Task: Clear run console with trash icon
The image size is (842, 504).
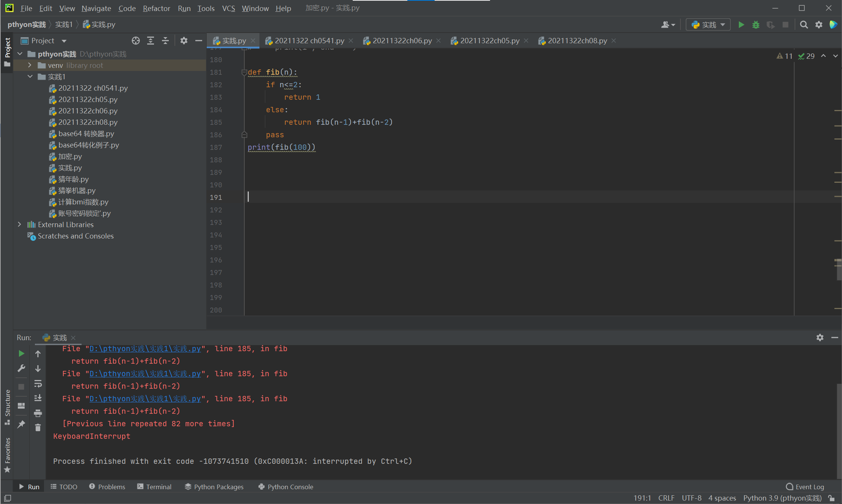Action: tap(38, 427)
